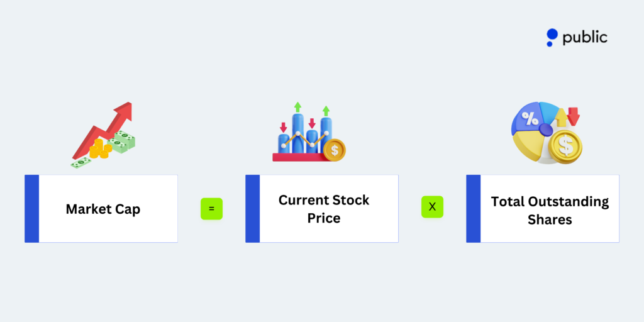Select the stack of gold coins
This screenshot has width=644, height=322.
click(99, 150)
